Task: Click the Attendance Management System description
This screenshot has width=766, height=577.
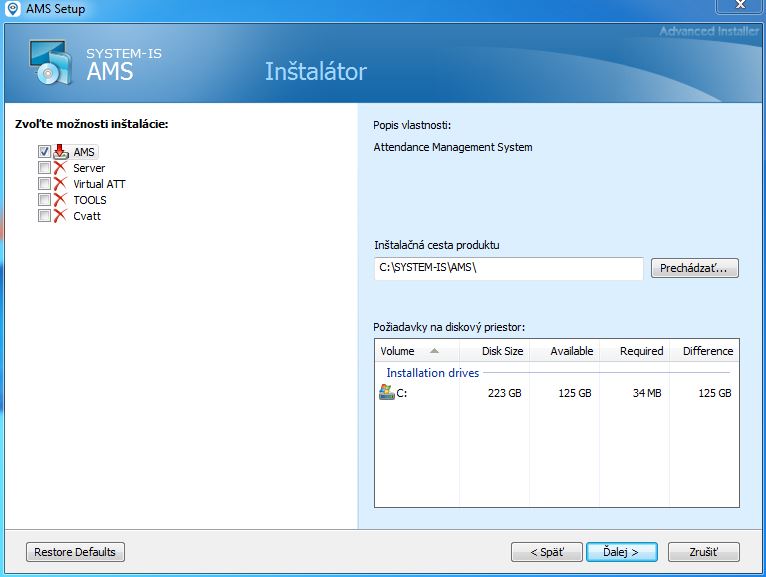Action: (453, 147)
